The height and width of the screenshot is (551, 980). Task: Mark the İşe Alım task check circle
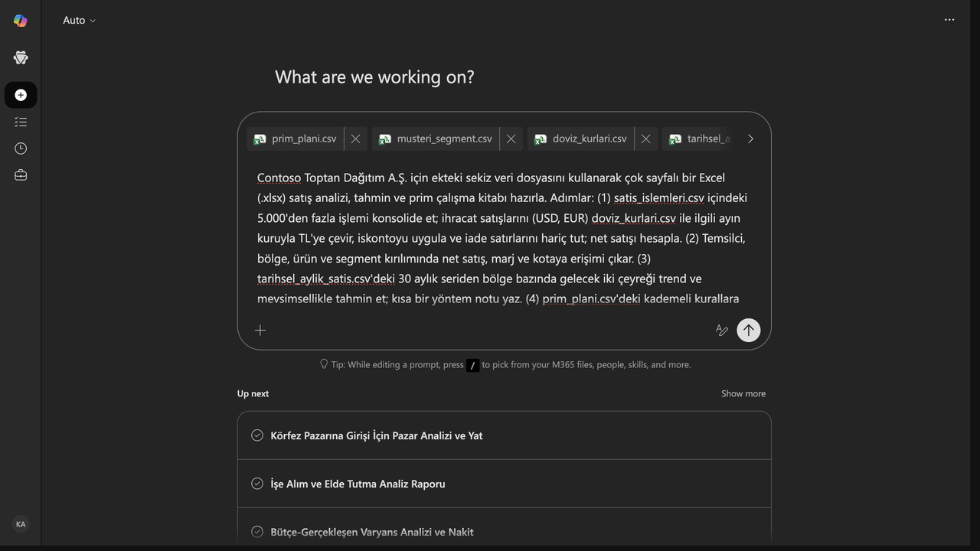257,484
